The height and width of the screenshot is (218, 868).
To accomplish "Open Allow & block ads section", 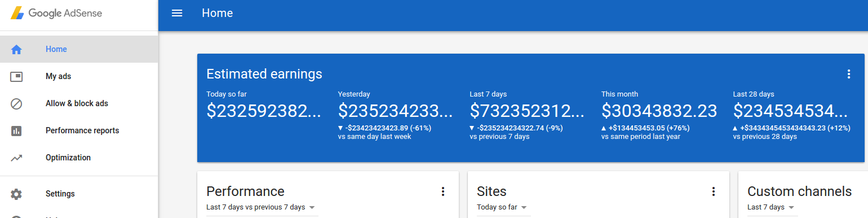I will 79,103.
